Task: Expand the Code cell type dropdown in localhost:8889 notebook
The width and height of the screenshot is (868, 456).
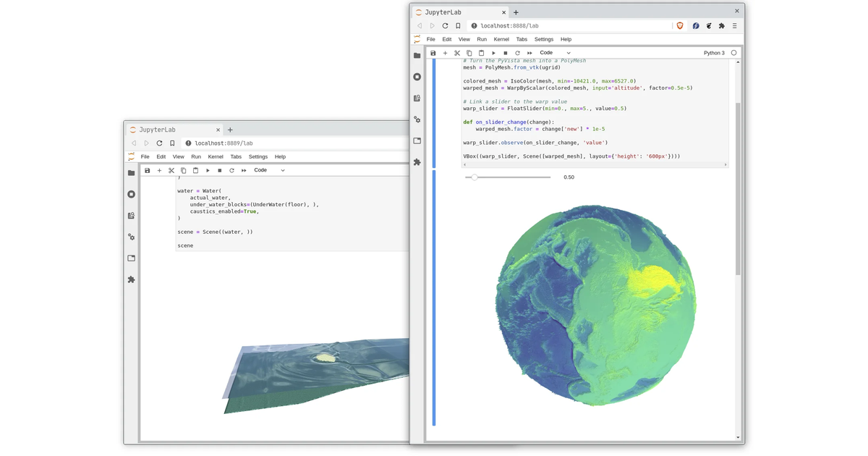Action: click(270, 170)
